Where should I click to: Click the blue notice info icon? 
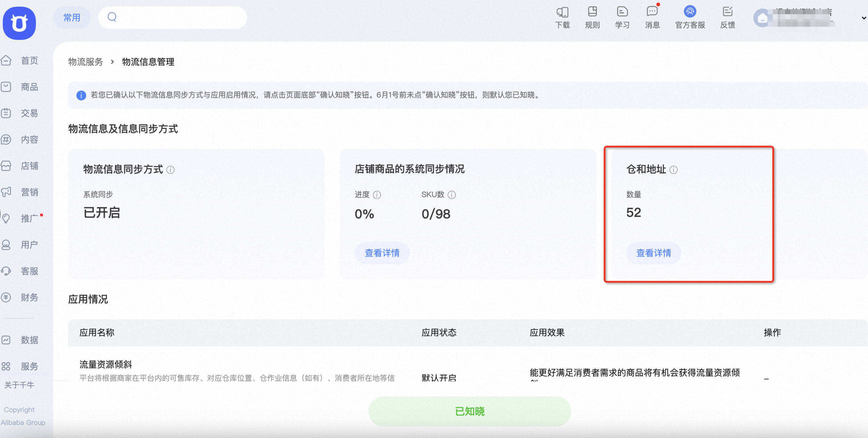pos(81,95)
